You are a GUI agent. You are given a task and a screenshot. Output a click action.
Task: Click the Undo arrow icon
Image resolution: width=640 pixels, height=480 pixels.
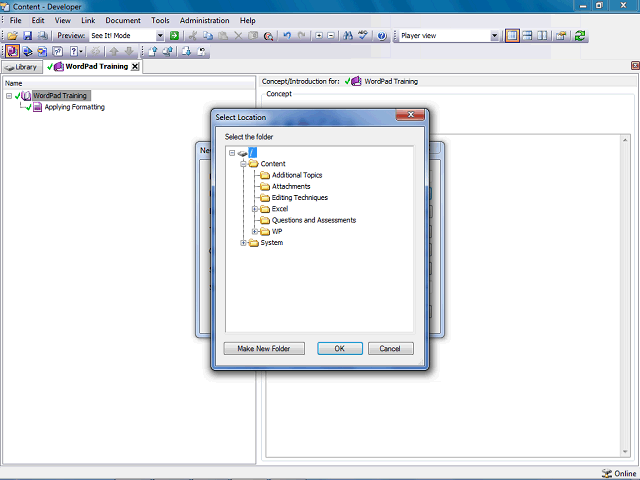287,36
